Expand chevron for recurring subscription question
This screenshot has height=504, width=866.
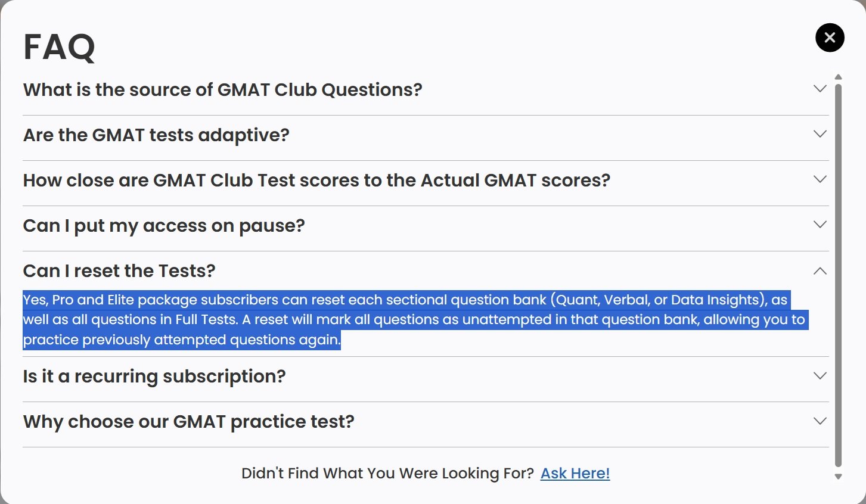click(x=820, y=376)
